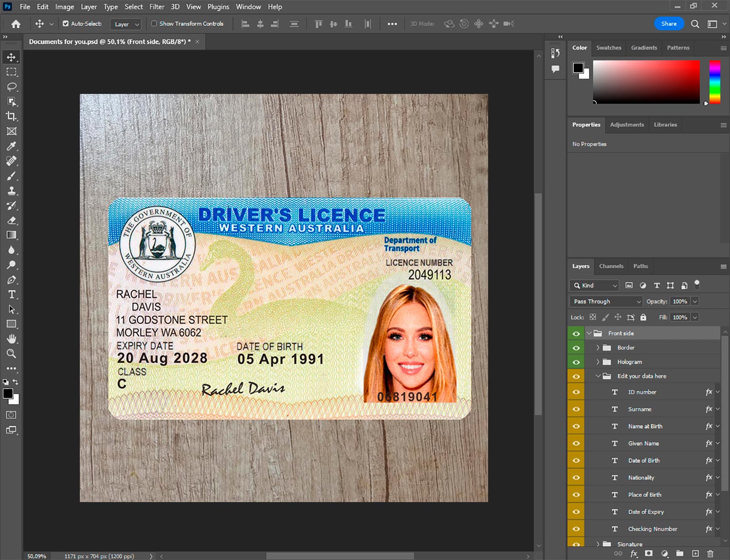This screenshot has height=560, width=730.
Task: Collapse the Front side group
Action: pyautogui.click(x=589, y=333)
